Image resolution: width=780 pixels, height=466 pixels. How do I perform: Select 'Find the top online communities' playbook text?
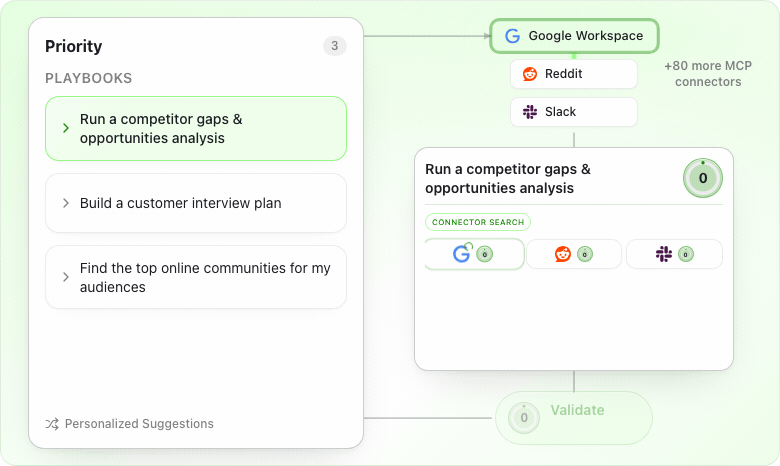tap(205, 278)
